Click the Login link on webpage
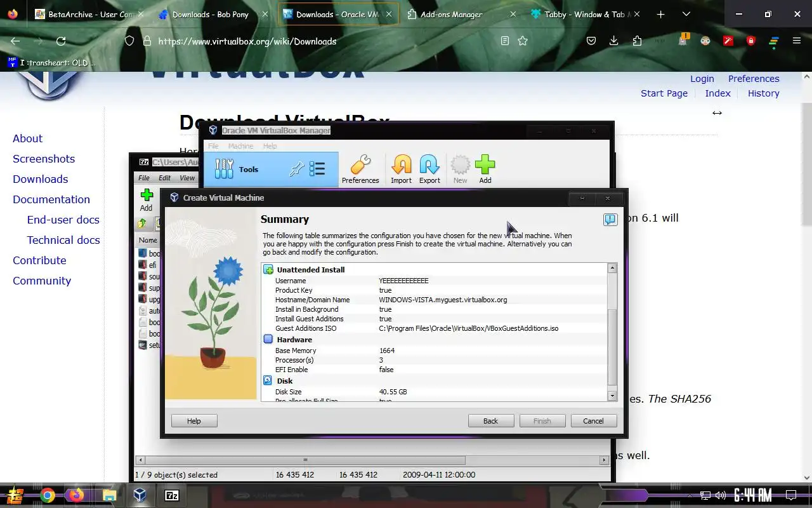This screenshot has height=508, width=812. [702, 79]
